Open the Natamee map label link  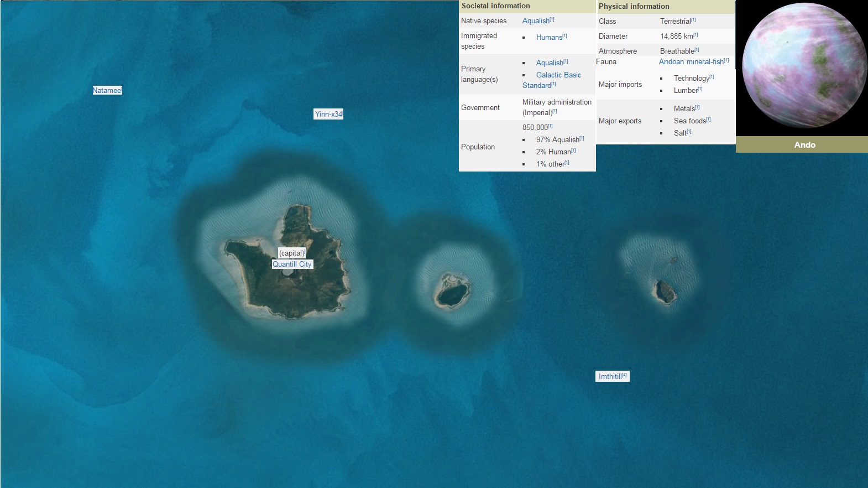106,90
